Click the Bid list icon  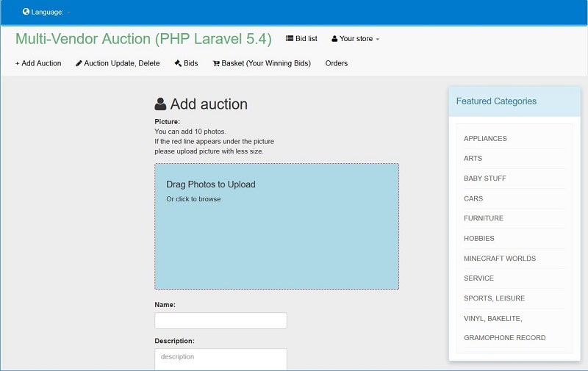click(290, 38)
